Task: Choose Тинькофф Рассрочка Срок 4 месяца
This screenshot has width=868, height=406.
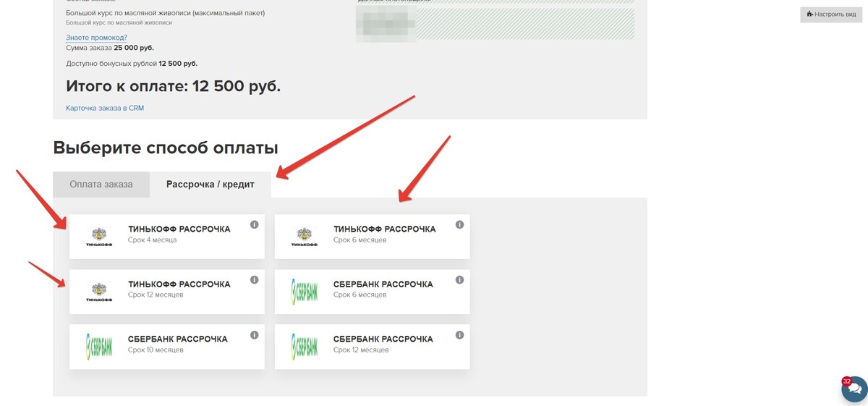Action: point(167,236)
